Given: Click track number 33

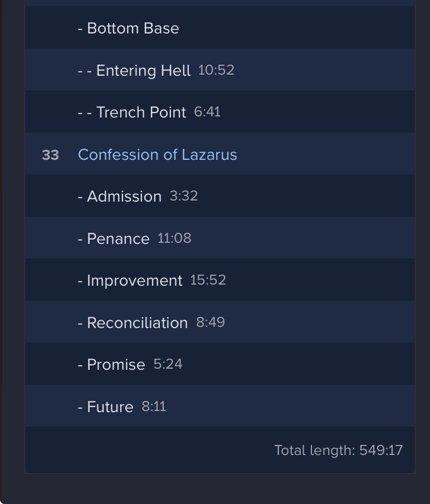Looking at the screenshot, I should [50, 155].
